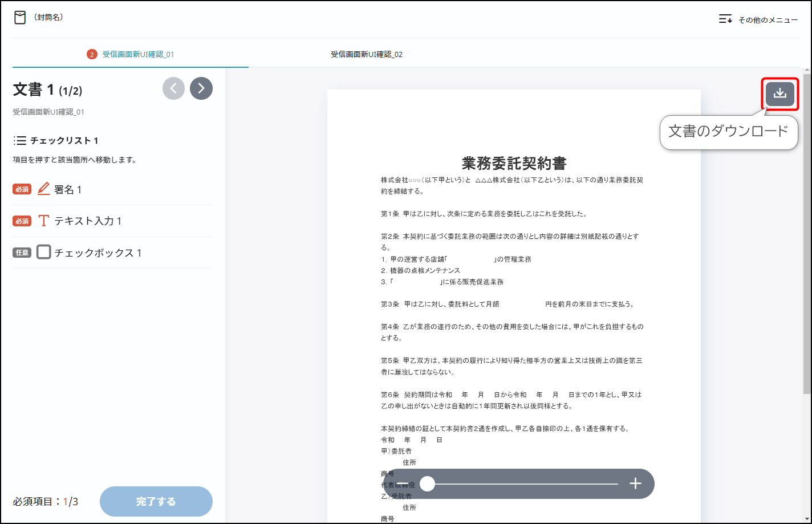Click the 業務委託契約書 document title
This screenshot has width=812, height=524.
514,163
